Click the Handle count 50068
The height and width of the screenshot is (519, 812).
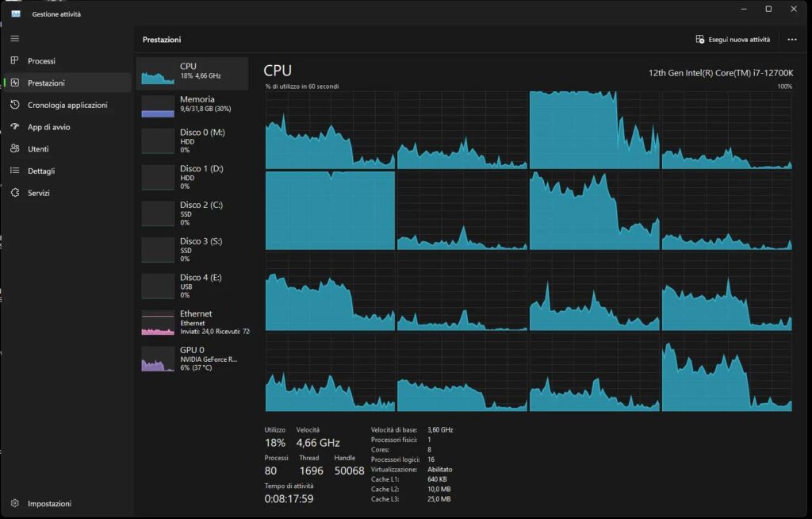350,471
